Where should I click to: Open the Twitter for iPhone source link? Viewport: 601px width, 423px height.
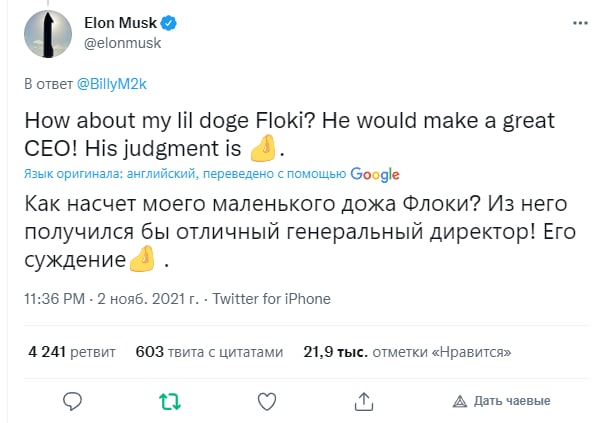[x=272, y=298]
